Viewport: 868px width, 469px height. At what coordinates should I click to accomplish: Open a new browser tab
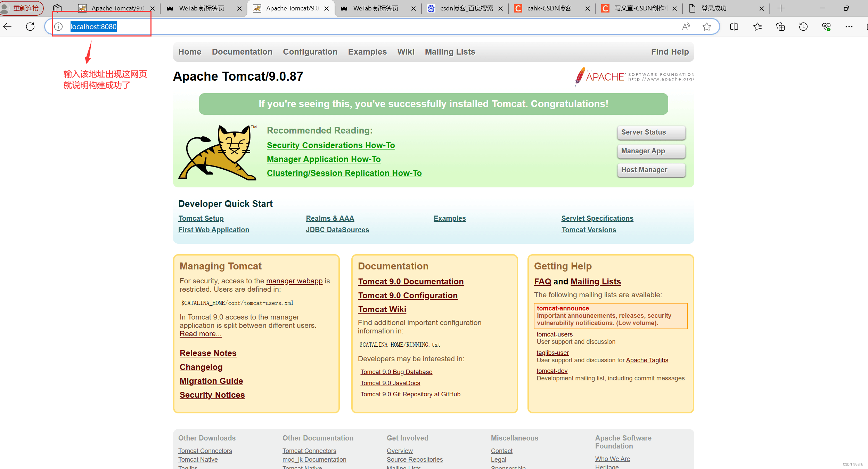coord(781,8)
